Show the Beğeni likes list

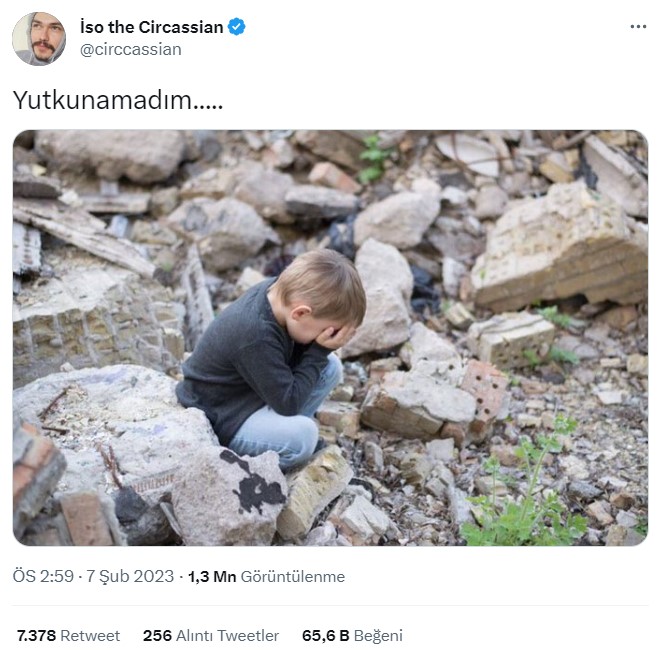pos(377,635)
